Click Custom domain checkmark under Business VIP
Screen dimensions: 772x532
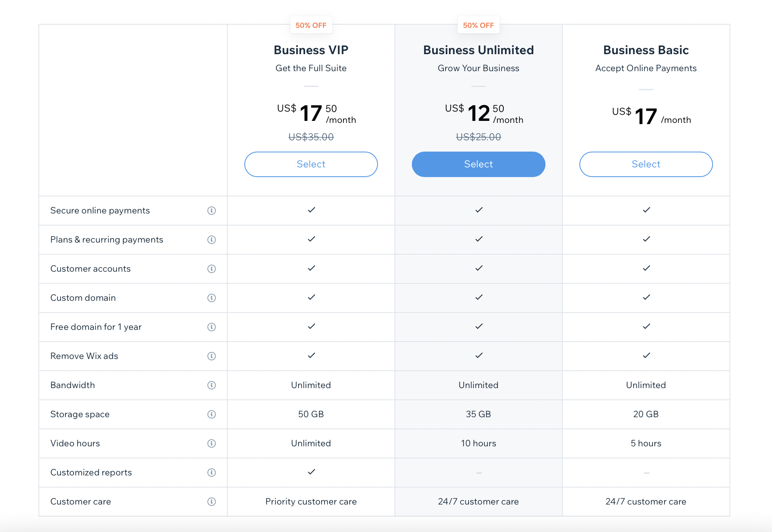tap(311, 297)
